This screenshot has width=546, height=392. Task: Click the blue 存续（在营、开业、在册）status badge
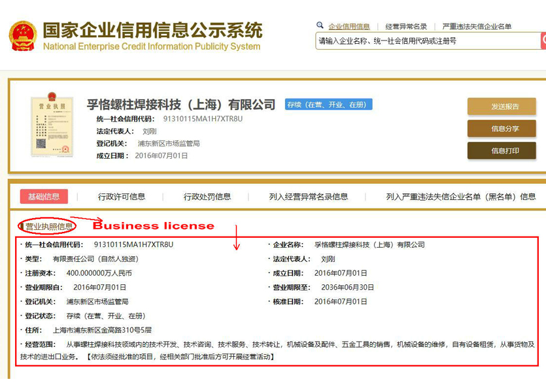pyautogui.click(x=328, y=105)
